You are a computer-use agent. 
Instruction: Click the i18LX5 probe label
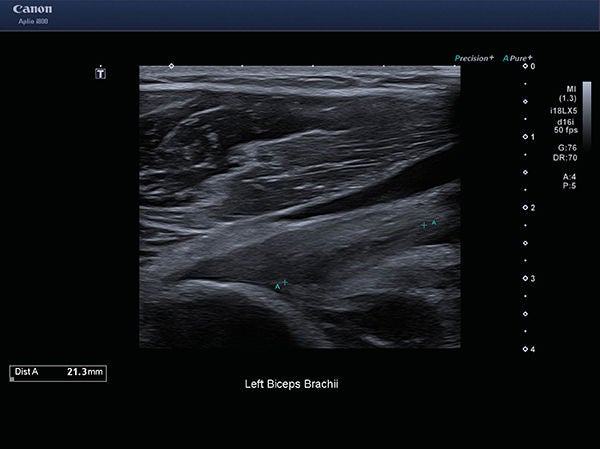tap(564, 111)
